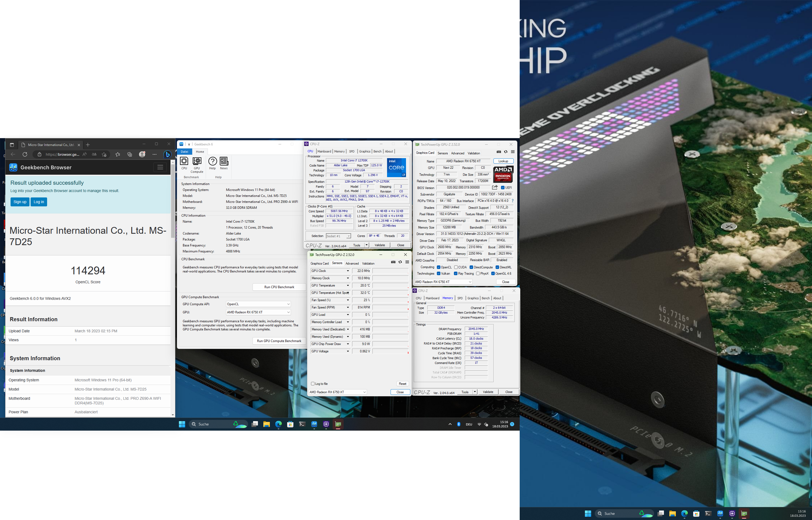Open CPU-Z from the taskbar
This screenshot has height=520, width=812.
pyautogui.click(x=326, y=424)
